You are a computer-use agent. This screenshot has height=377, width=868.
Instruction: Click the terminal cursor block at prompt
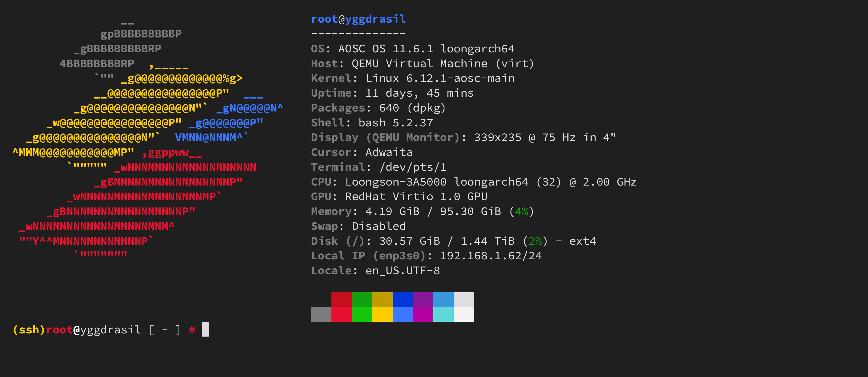pos(206,329)
